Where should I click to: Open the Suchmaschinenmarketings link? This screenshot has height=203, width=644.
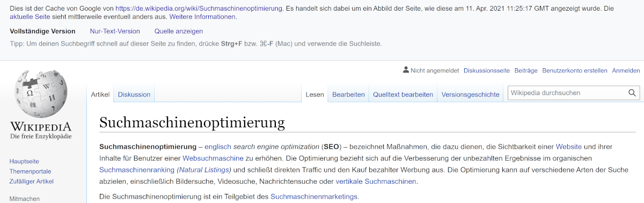point(314,197)
